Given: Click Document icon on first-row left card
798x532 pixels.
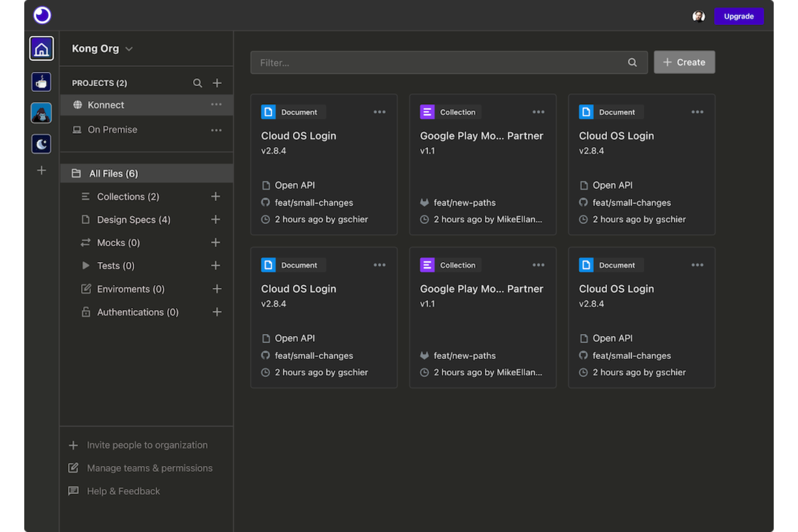Looking at the screenshot, I should (x=269, y=112).
